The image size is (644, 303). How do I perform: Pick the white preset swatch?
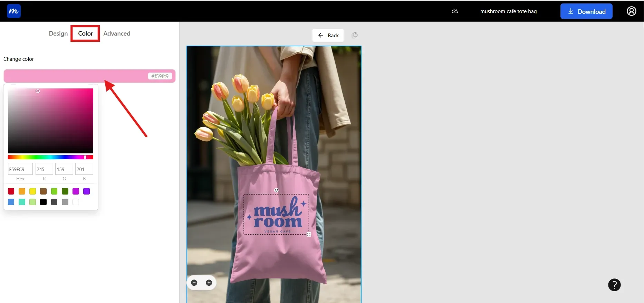click(x=76, y=202)
